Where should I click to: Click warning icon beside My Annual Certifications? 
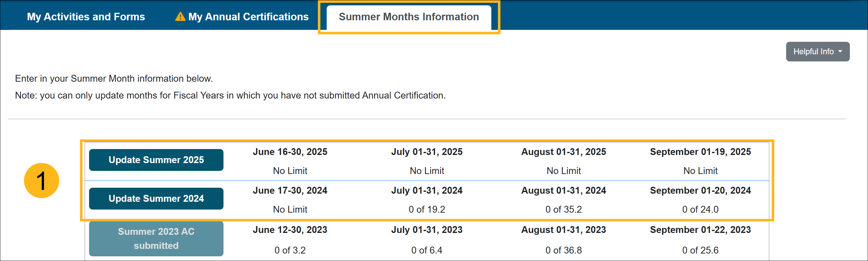click(180, 17)
